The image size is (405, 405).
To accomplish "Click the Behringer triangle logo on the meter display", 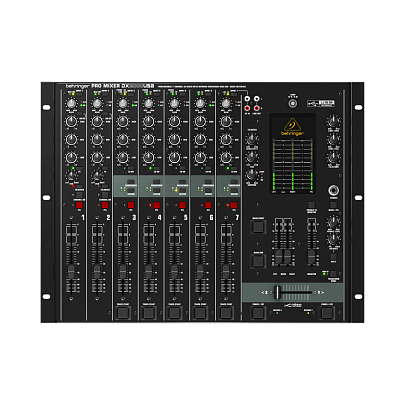I will tap(292, 125).
